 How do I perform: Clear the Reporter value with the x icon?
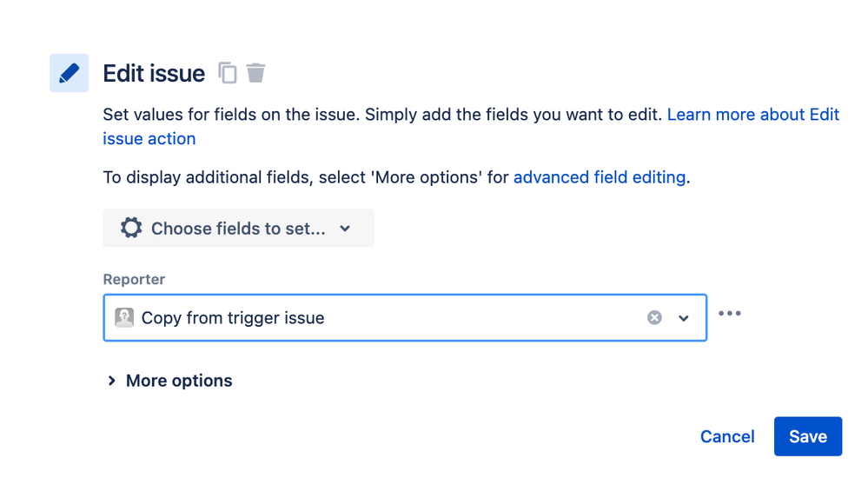(654, 317)
